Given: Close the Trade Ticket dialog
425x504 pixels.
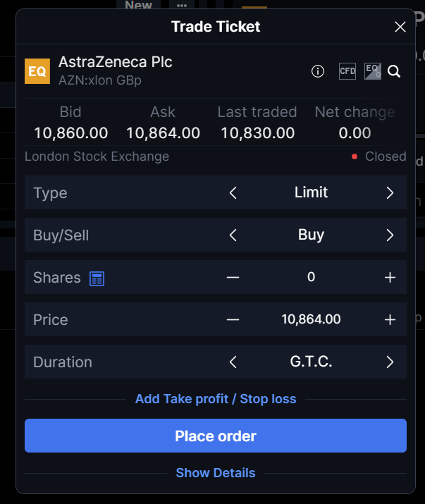Looking at the screenshot, I should pyautogui.click(x=400, y=27).
